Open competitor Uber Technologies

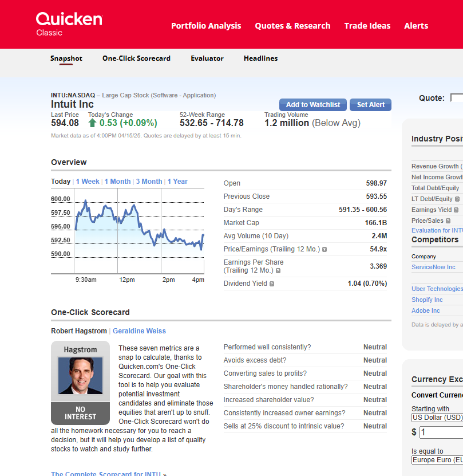click(x=437, y=289)
